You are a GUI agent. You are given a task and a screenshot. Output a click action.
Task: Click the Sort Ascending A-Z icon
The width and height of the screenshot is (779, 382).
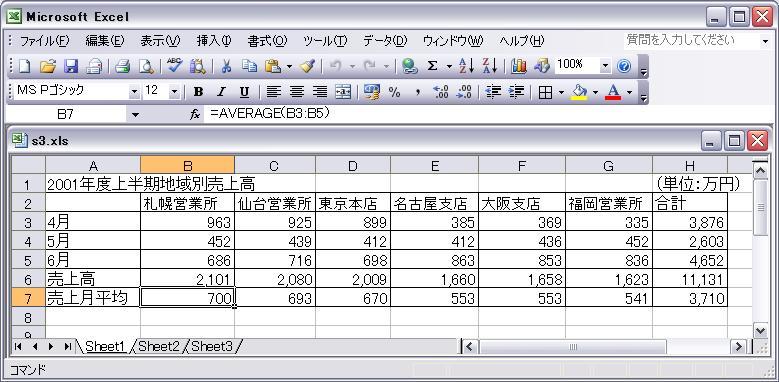pos(467,66)
